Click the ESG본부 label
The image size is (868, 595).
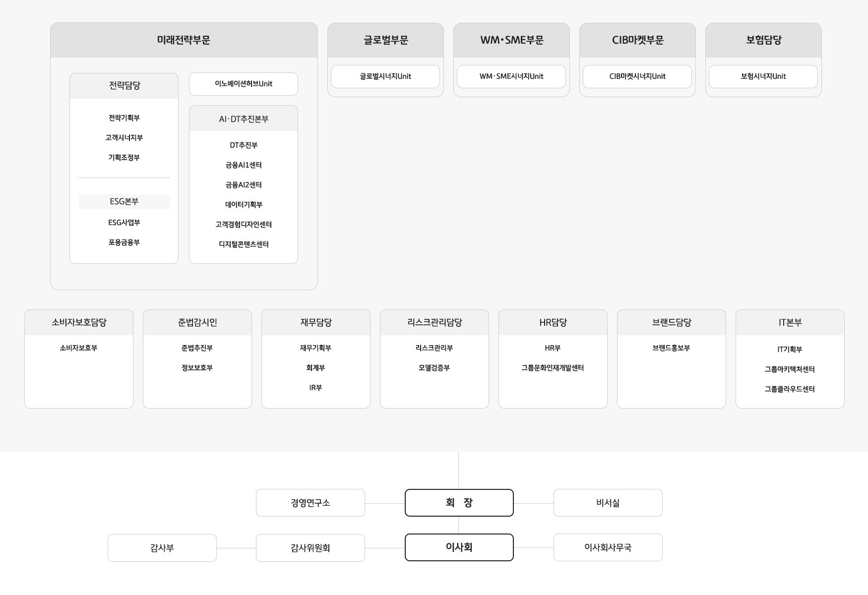[x=124, y=201]
